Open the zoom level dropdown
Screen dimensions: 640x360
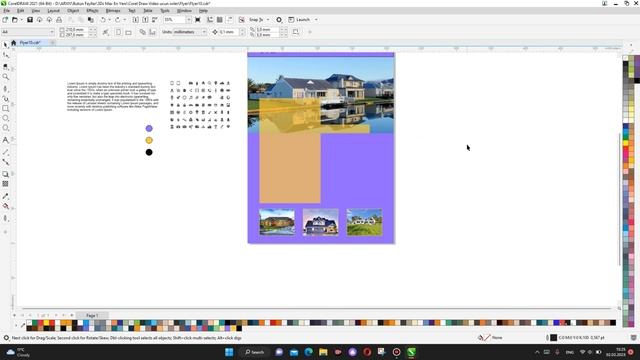pyautogui.click(x=189, y=20)
